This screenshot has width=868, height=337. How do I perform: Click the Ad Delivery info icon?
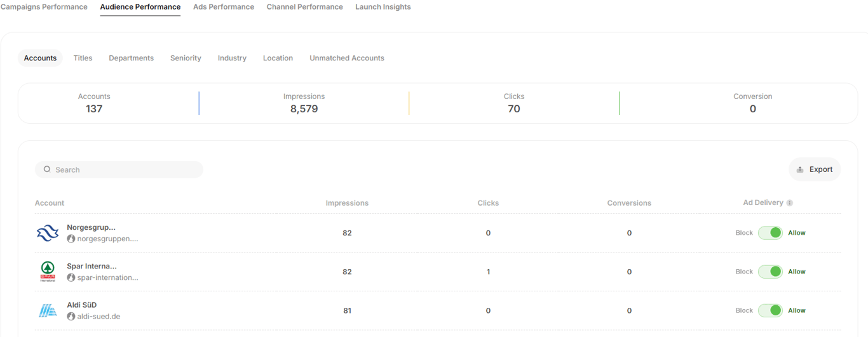pos(790,203)
